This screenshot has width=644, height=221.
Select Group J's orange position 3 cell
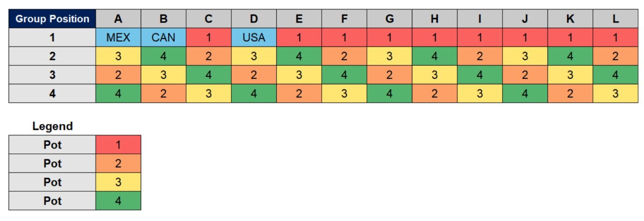(525, 75)
